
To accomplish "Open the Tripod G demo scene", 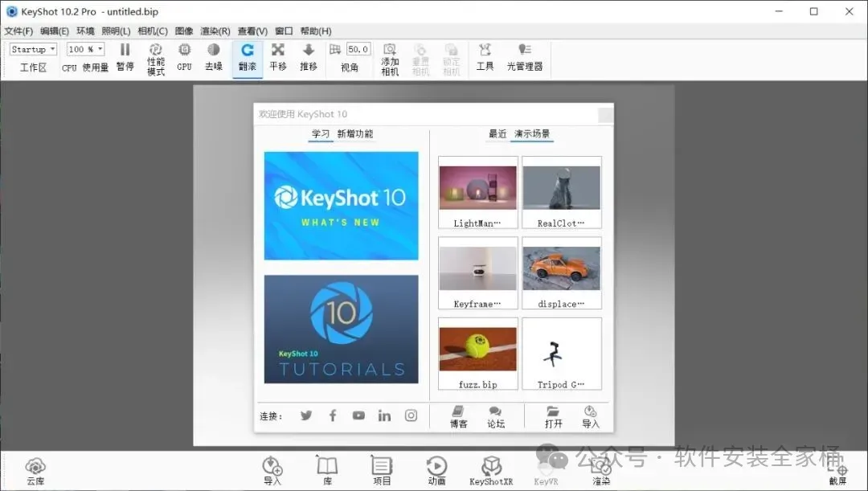I will pyautogui.click(x=561, y=354).
